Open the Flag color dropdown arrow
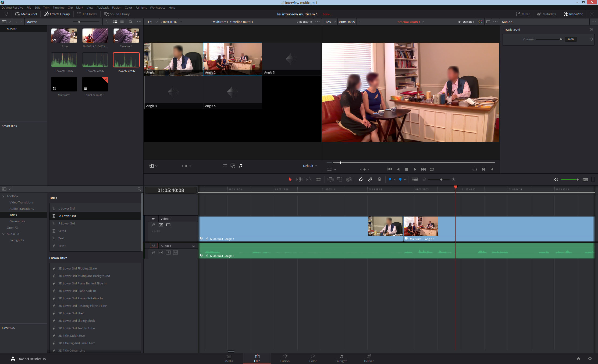Image resolution: width=598 pixels, height=364 pixels. coord(395,179)
